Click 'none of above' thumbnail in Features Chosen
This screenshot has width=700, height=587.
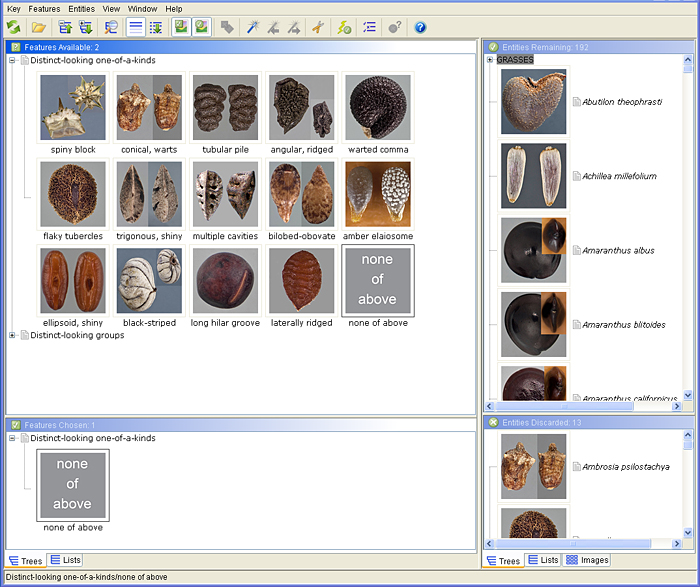tap(73, 485)
